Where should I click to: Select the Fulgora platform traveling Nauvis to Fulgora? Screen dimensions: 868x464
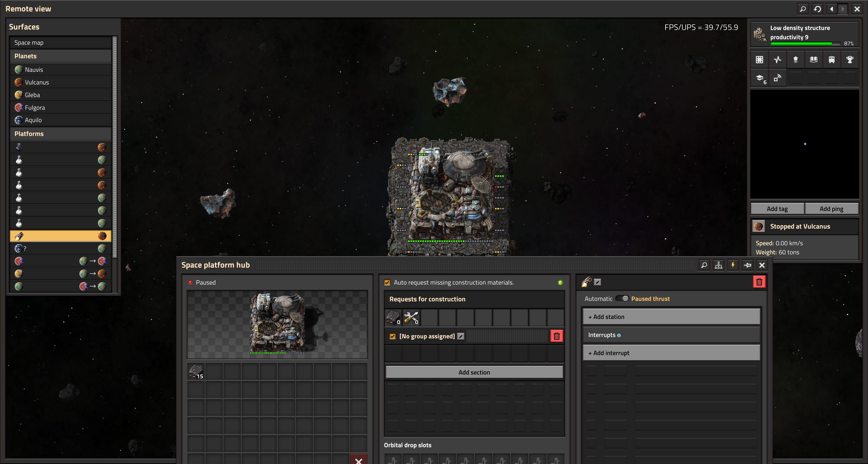pos(61,261)
